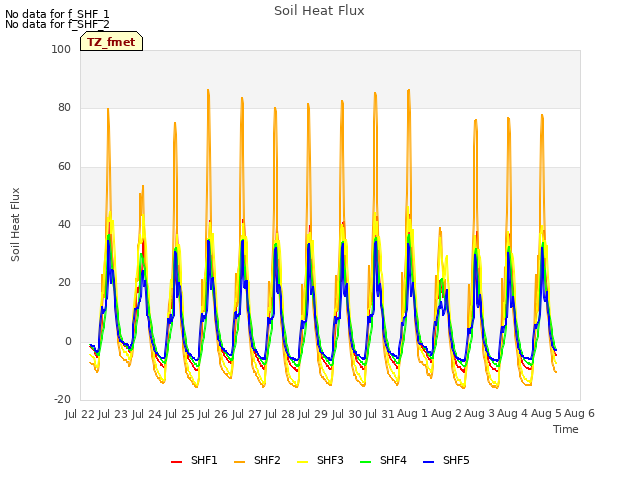Viewport: 640px width, 480px height.
Task: Click the Time x-axis label
Action: coord(566,429)
